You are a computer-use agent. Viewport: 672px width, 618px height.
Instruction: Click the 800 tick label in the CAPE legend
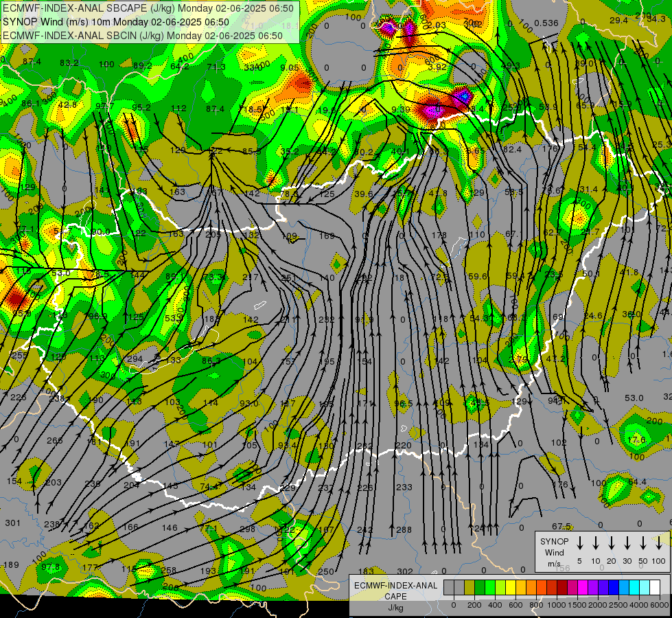click(x=536, y=605)
